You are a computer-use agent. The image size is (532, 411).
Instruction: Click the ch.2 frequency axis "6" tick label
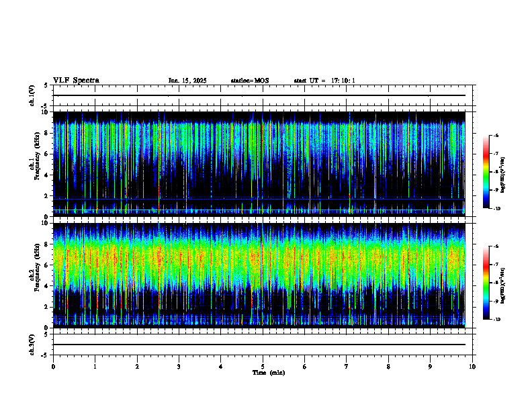coord(46,265)
